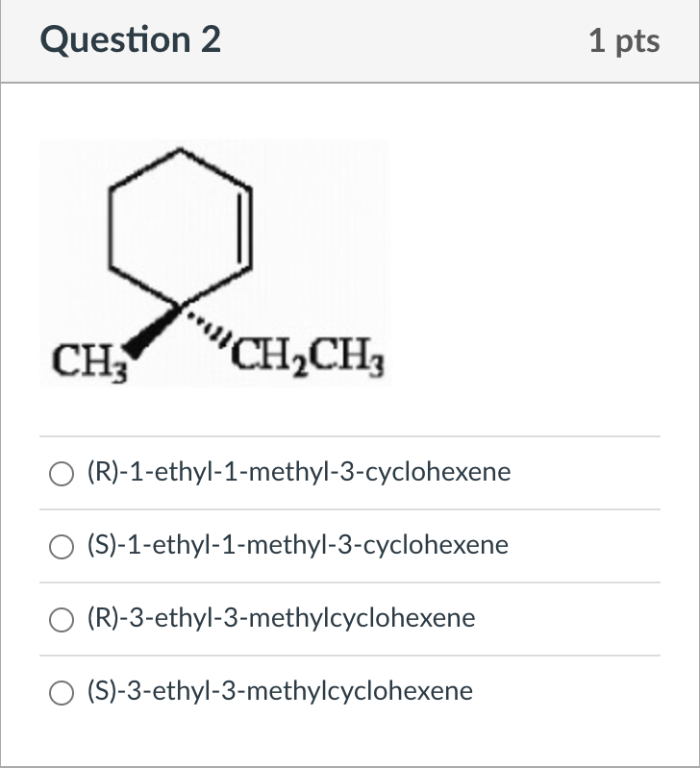Click the (R)-1-ethyl-1-methyl-3-cyclohexene answer text
This screenshot has height=768, width=700.
click(x=299, y=472)
